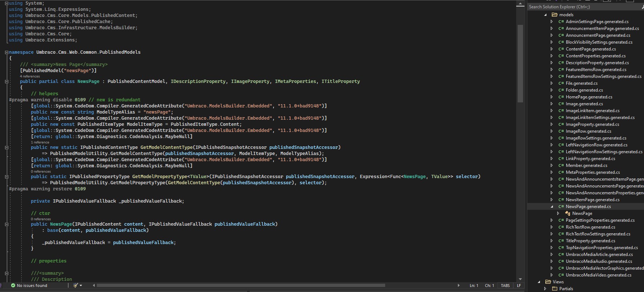Select UmbracoMediaVideo.generated.cs in Solution Explorer
644x292 pixels.
coord(598,275)
